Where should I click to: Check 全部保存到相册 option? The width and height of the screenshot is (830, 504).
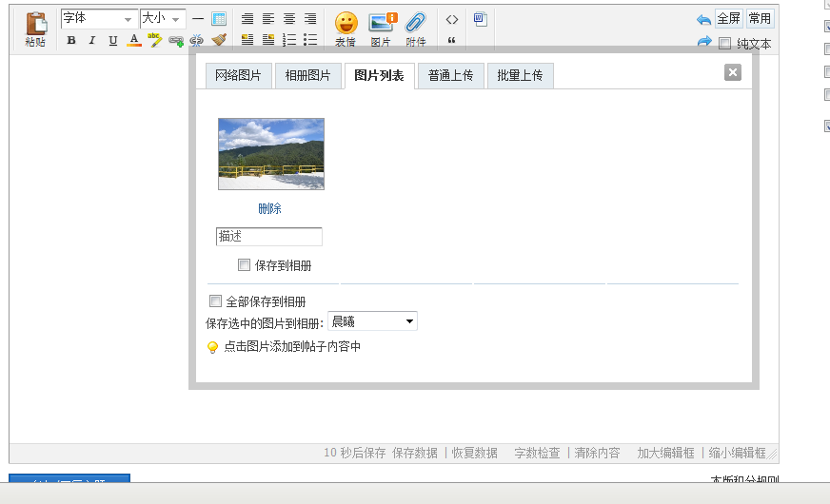click(x=215, y=300)
